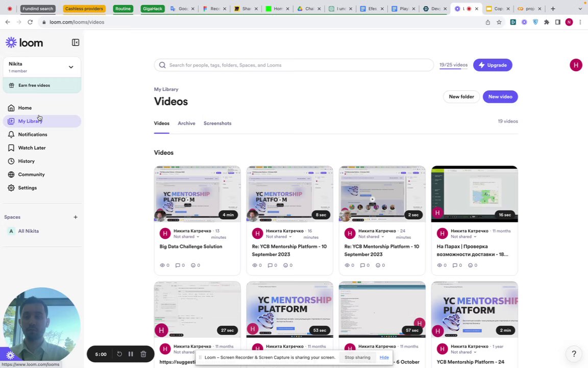This screenshot has width=588, height=368.
Task: Expand Not shared dropdown on 8 sec video
Action: point(279,237)
